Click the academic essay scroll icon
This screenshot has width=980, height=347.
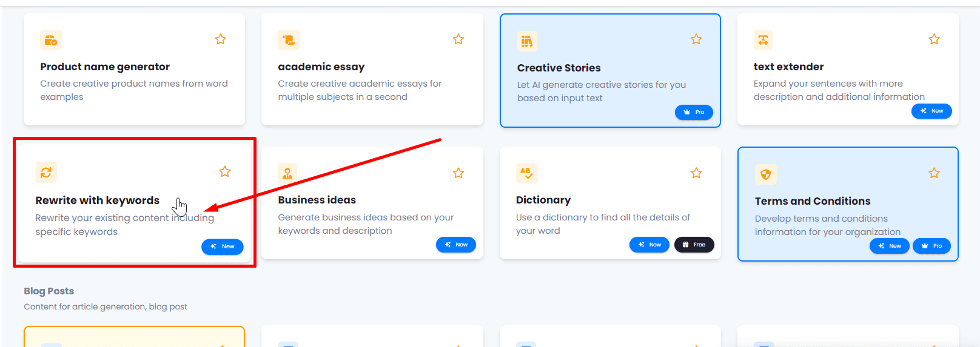click(289, 41)
